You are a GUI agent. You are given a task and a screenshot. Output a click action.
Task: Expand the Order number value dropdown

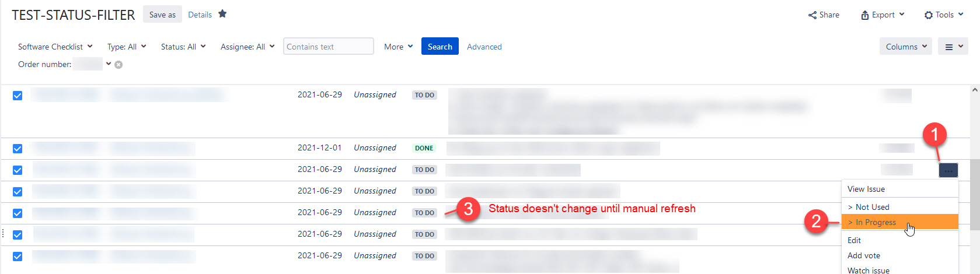coord(109,64)
